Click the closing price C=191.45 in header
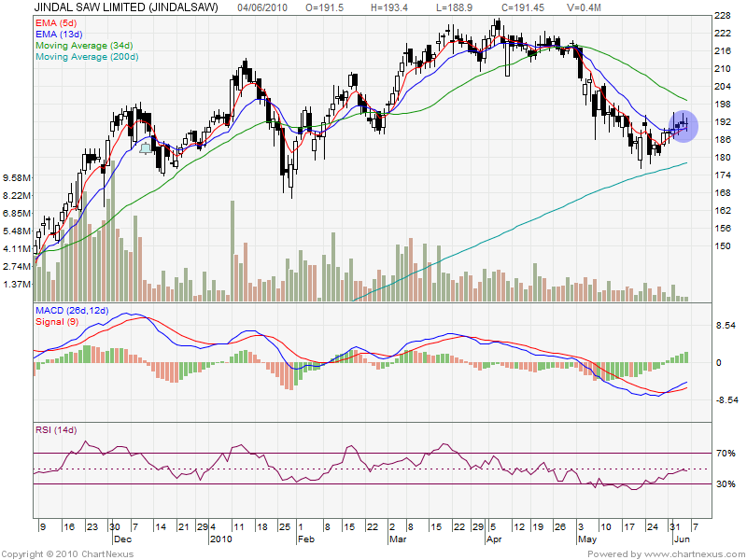 click(490, 7)
